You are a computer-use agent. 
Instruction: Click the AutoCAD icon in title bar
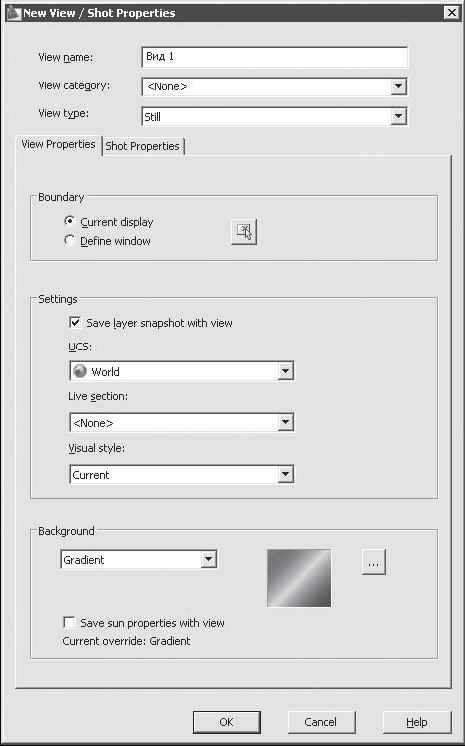(13, 13)
